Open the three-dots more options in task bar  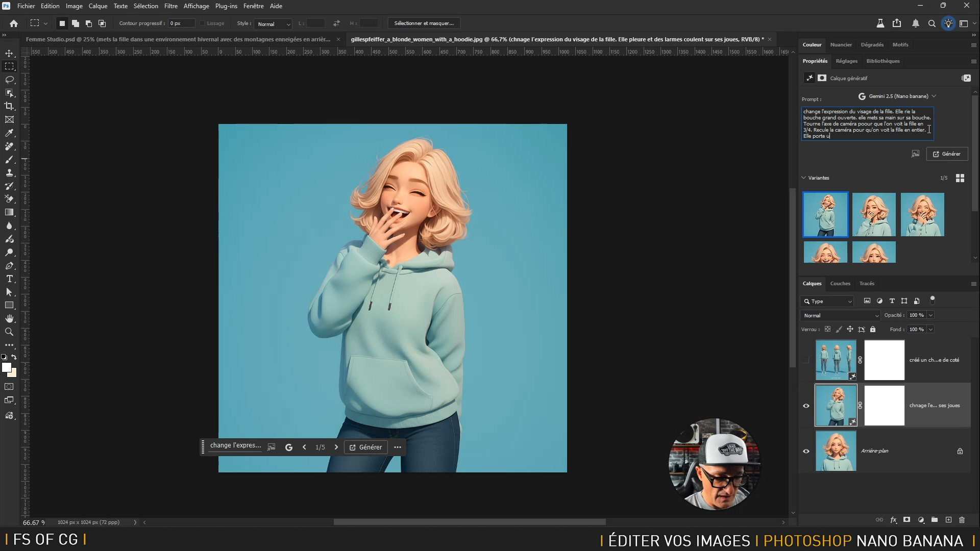[x=398, y=447]
